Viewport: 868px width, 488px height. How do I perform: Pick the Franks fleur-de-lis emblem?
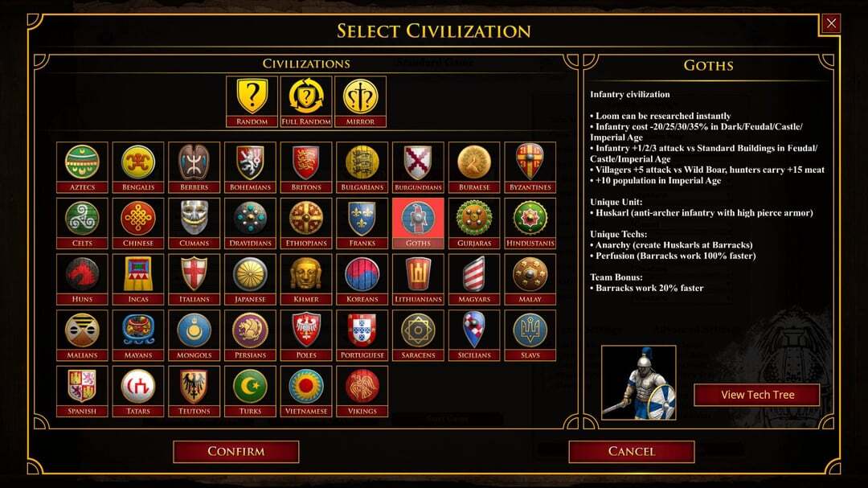[362, 223]
